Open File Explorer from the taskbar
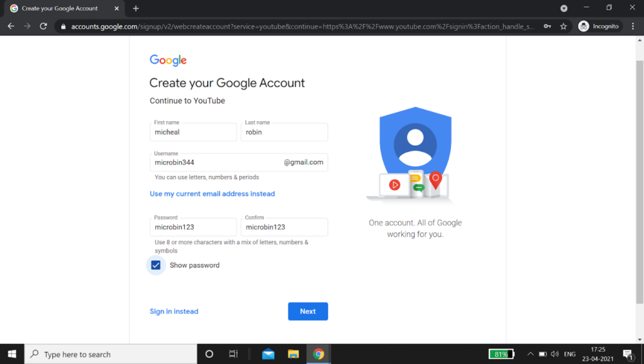This screenshot has height=364, width=644. point(293,354)
